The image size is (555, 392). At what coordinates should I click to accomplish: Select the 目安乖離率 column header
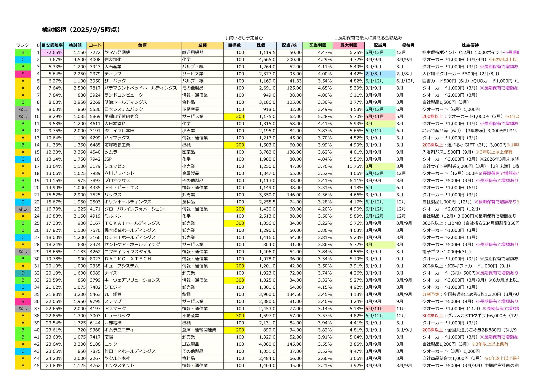pos(52,46)
